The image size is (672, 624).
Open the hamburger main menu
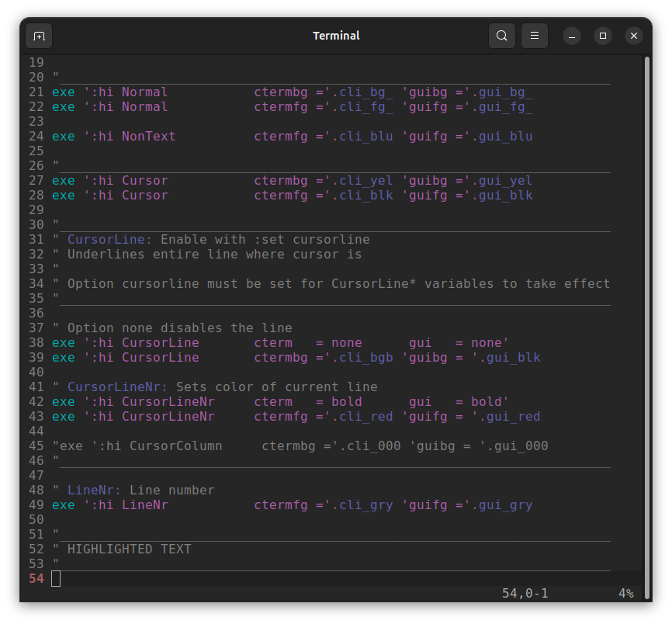pos(535,36)
